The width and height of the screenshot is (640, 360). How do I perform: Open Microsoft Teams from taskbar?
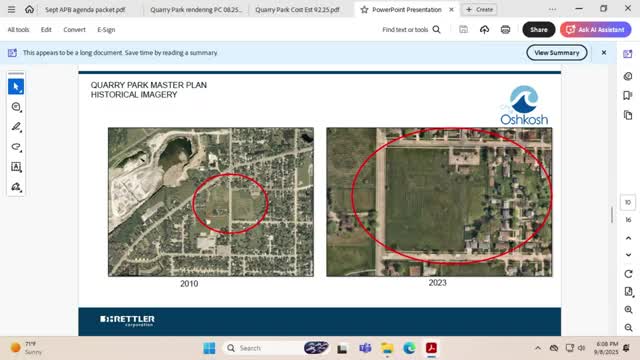tap(365, 348)
